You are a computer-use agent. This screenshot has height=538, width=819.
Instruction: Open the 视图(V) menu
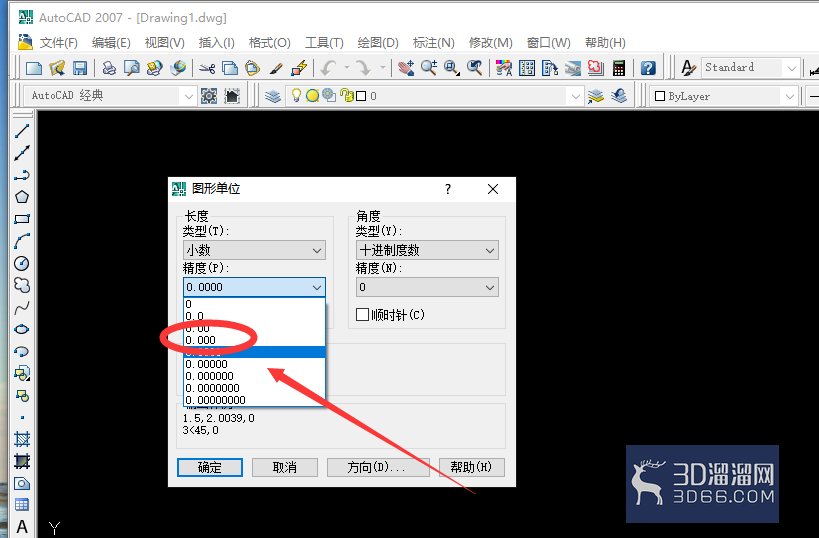(165, 43)
